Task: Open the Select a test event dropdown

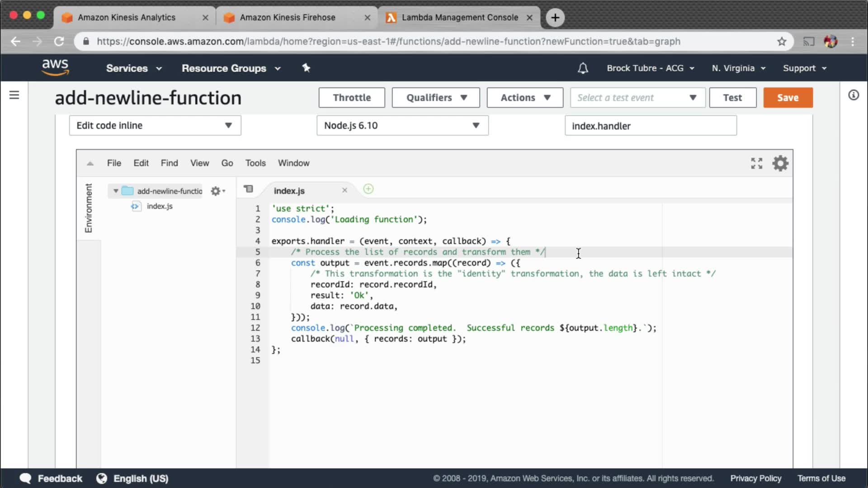Action: 637,98
